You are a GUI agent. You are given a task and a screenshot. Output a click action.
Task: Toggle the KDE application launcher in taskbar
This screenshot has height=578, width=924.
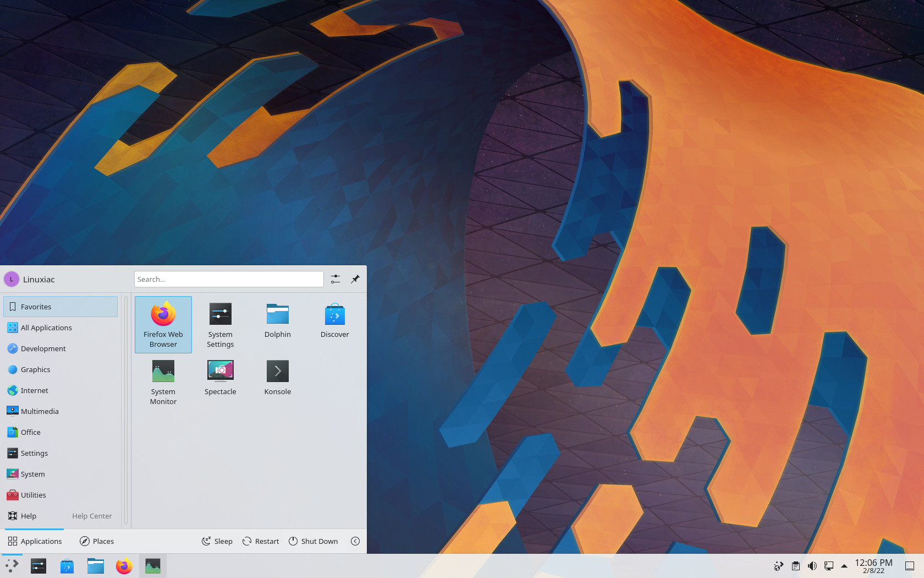pos(12,566)
